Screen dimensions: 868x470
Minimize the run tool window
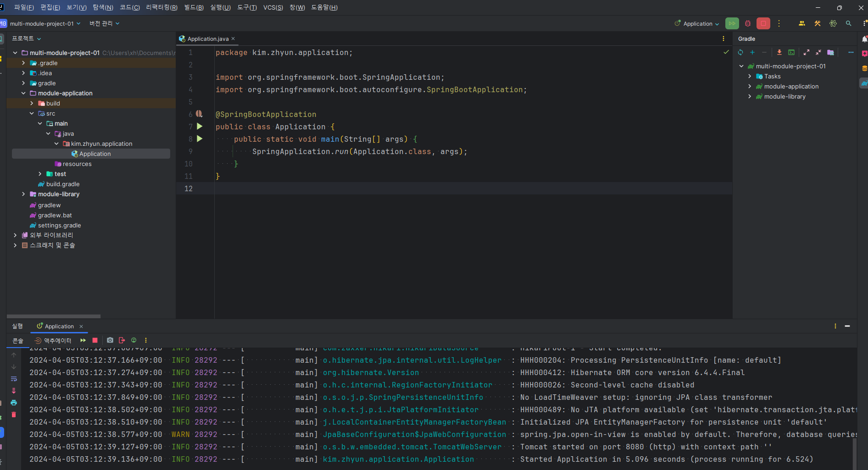click(x=847, y=326)
